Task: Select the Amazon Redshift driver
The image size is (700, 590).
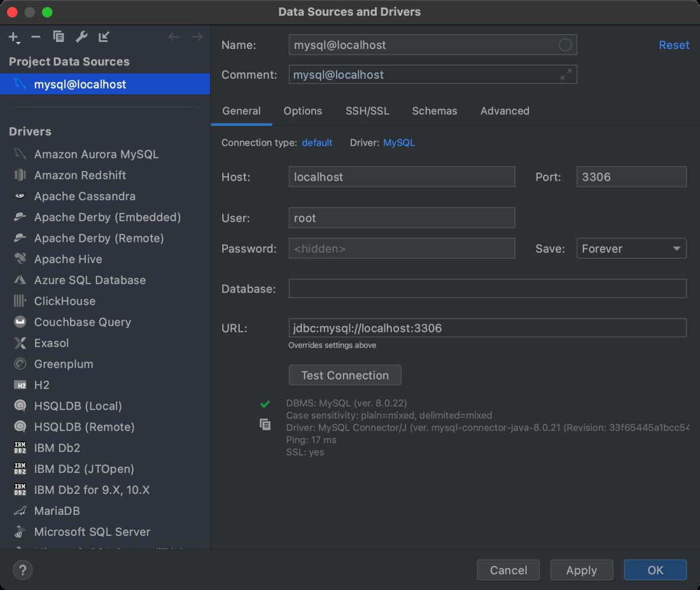Action: point(105,175)
